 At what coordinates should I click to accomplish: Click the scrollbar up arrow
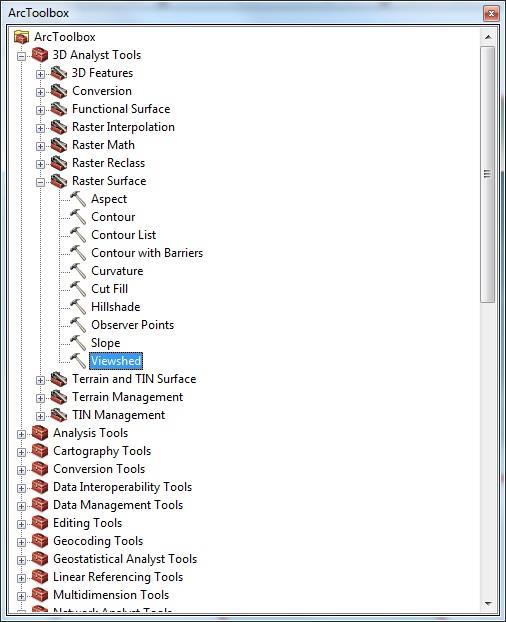pyautogui.click(x=488, y=37)
